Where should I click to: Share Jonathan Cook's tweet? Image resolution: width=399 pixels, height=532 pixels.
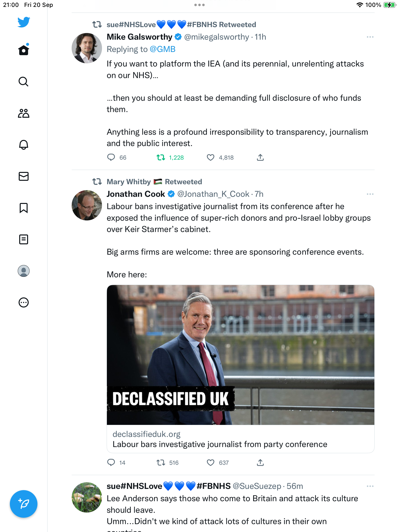[x=260, y=463]
